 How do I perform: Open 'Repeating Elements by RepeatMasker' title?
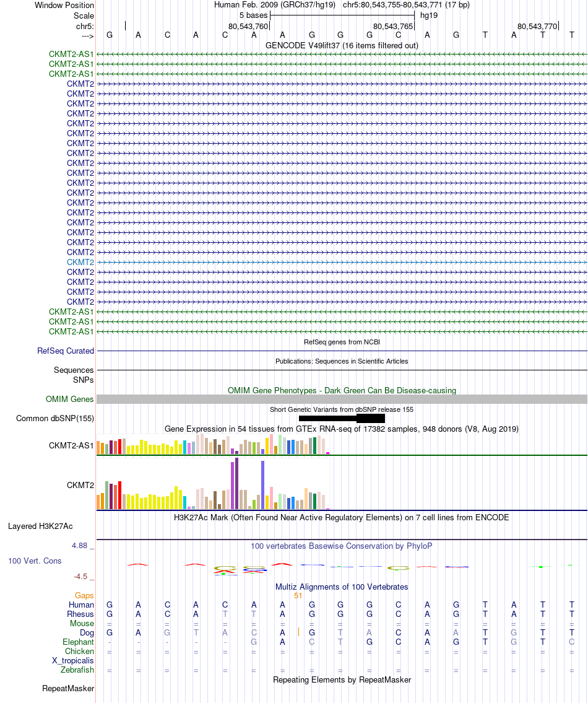point(342,679)
